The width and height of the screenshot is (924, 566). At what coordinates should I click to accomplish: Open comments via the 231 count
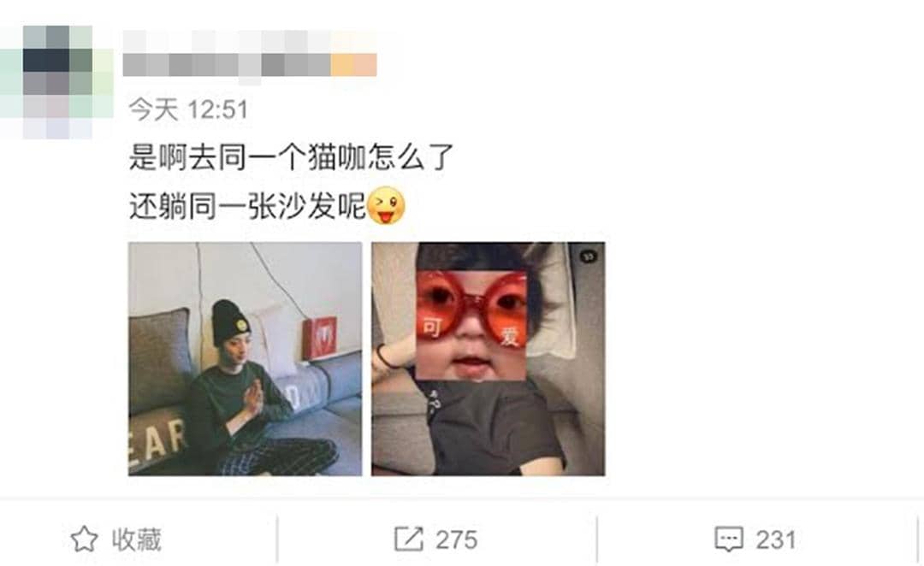776,540
